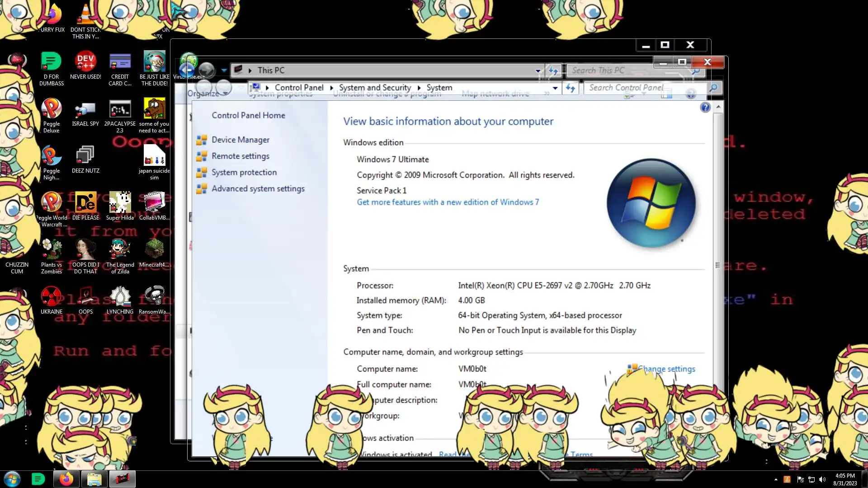Click the scrollbar up arrow

pos(718,107)
